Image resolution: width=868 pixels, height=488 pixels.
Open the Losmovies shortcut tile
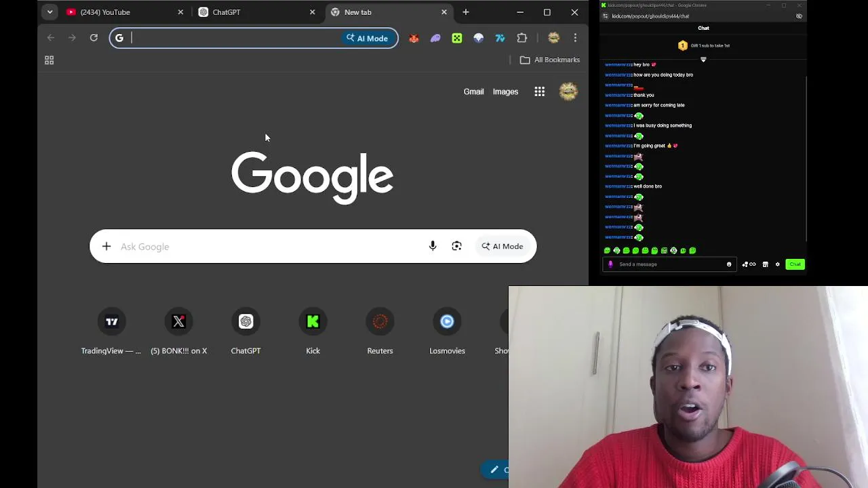[447, 331]
